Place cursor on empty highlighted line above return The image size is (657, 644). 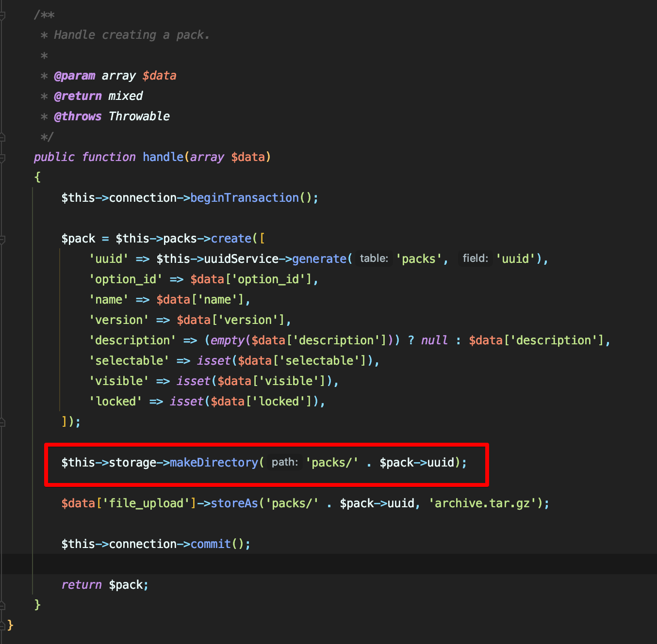coord(291,564)
